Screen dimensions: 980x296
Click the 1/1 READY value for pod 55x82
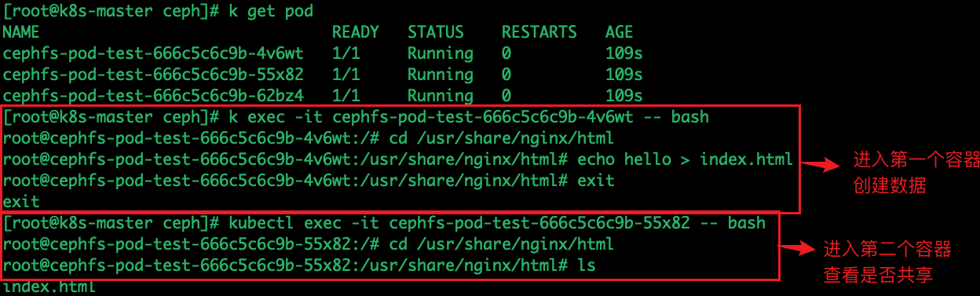tap(346, 75)
